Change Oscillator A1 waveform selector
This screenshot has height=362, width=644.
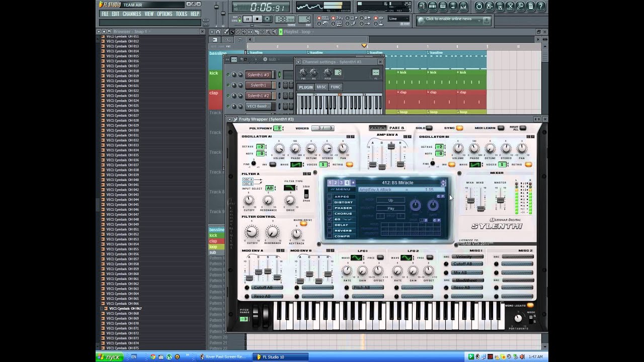(x=296, y=164)
